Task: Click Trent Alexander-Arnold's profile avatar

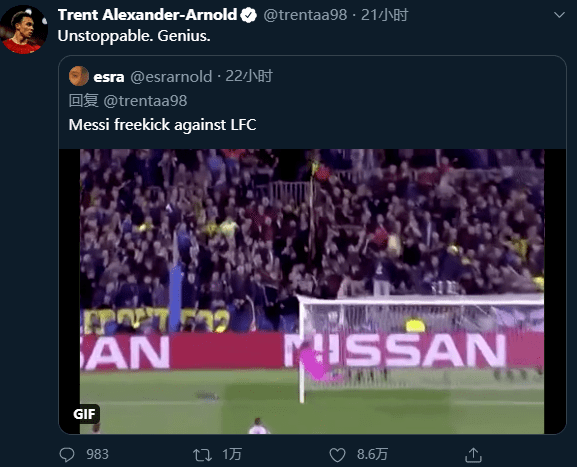Action: pos(24,30)
